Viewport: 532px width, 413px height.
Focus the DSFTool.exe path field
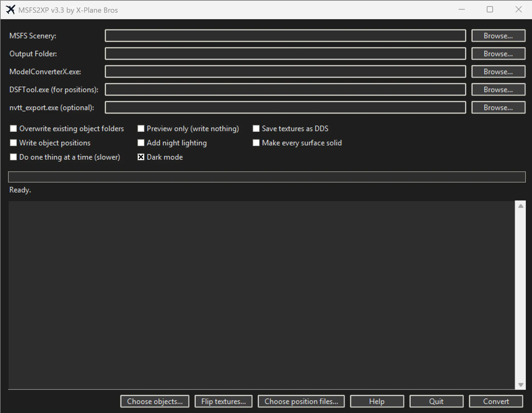pyautogui.click(x=286, y=89)
